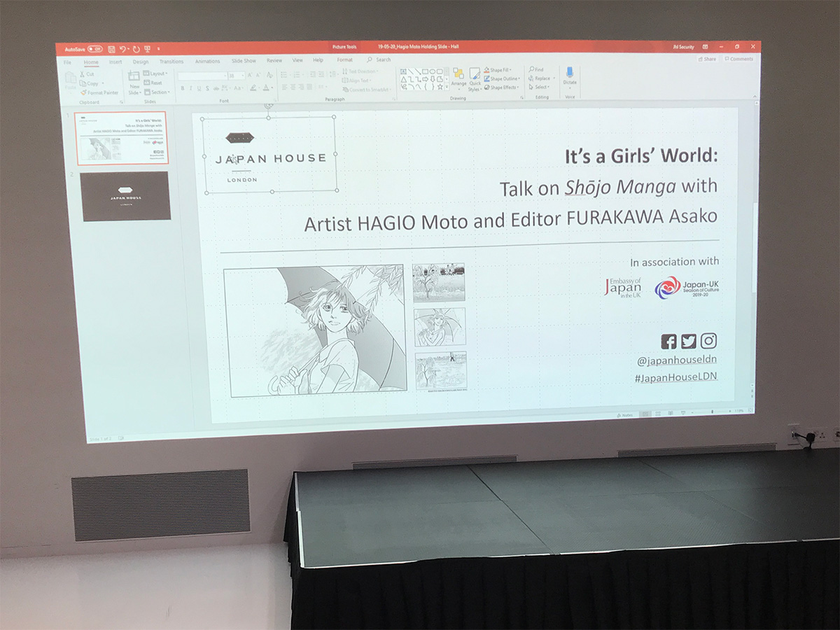This screenshot has height=630, width=840.
Task: Reset the slide layout
Action: (153, 83)
